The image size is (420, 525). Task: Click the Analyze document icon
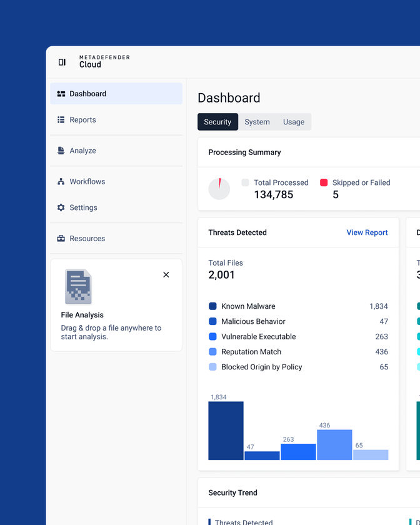click(61, 151)
